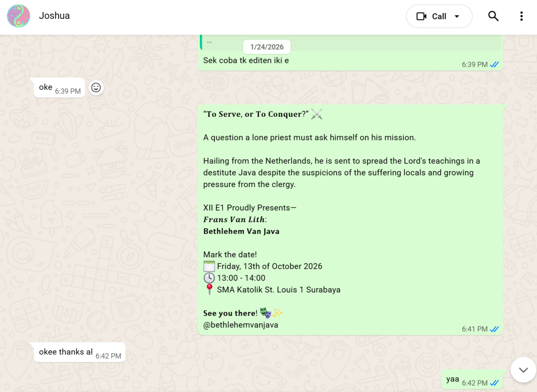Click the video camera icon
The height and width of the screenshot is (392, 537).
tap(422, 16)
